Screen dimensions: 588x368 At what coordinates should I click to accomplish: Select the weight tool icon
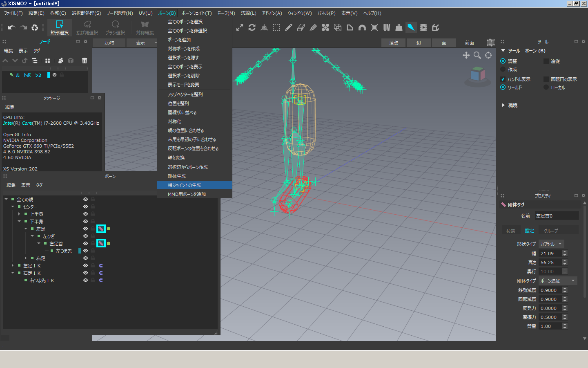click(x=399, y=27)
